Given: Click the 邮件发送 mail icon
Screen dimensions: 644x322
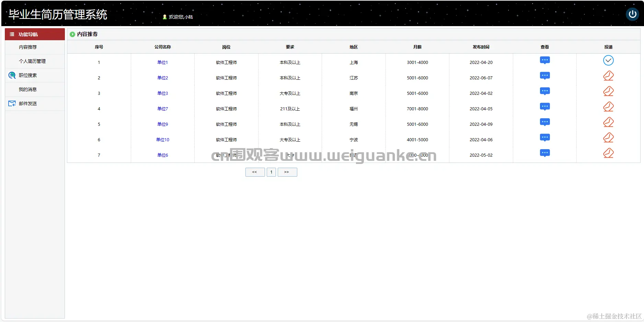Looking at the screenshot, I should [x=12, y=103].
